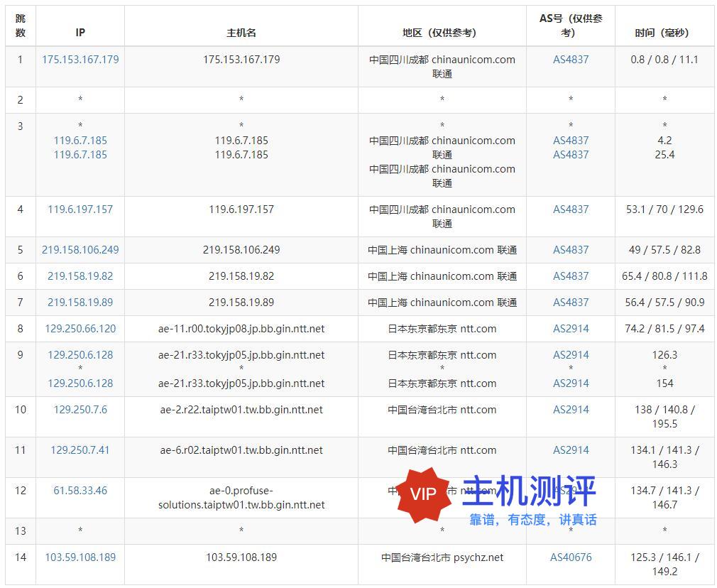Select the time value 65.4 / 80.8 / 111.8

pos(664,276)
